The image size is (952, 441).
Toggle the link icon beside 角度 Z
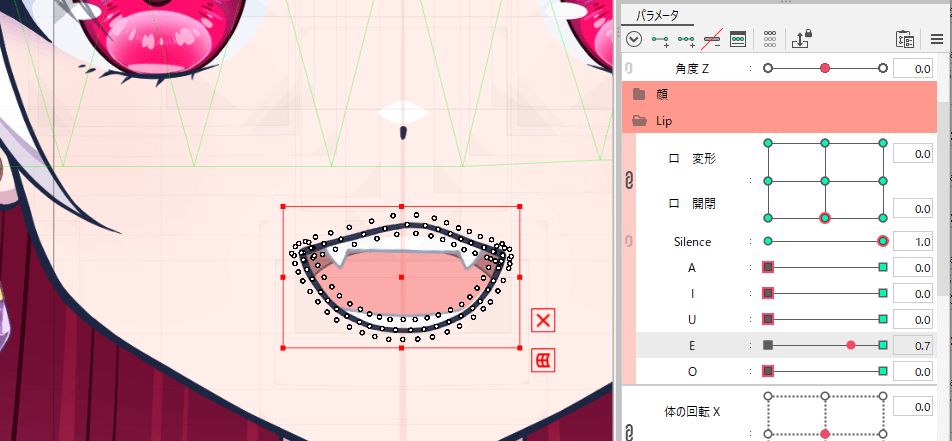click(x=628, y=68)
